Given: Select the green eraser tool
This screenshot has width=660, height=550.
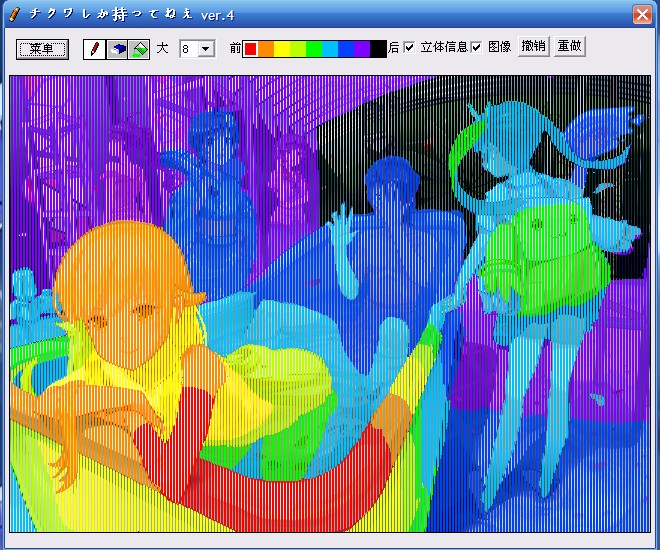Looking at the screenshot, I should coord(139,49).
